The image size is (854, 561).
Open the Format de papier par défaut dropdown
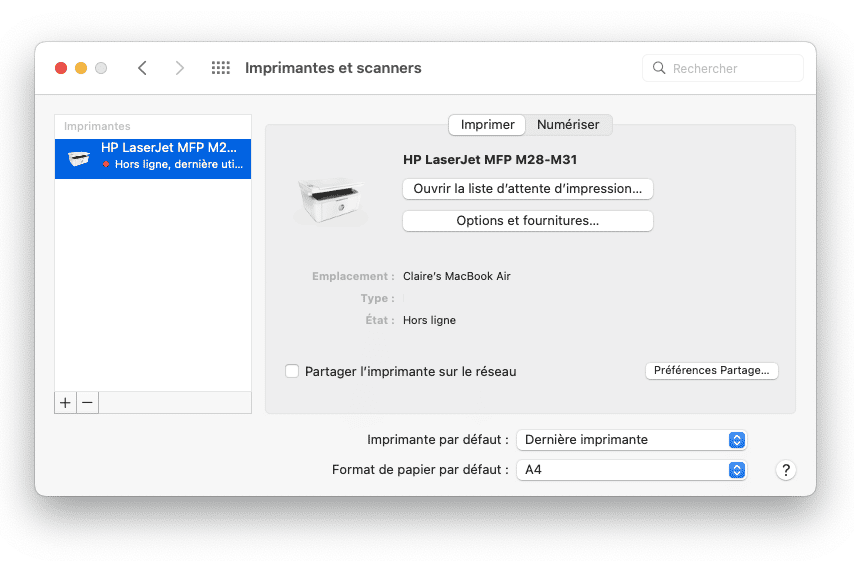pyautogui.click(x=632, y=470)
